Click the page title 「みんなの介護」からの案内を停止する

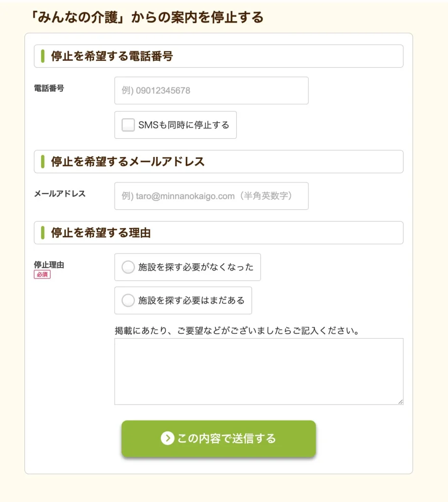(147, 18)
